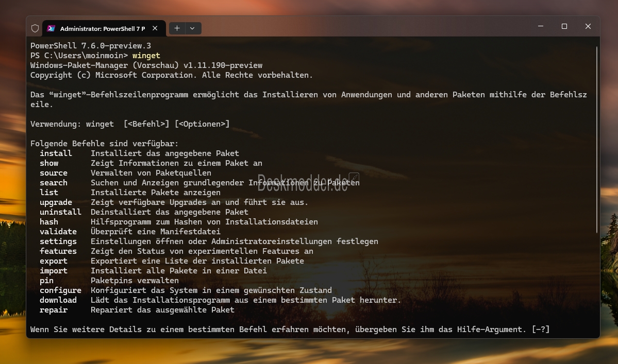Click the typed 'winget' command at the prompt

pyautogui.click(x=146, y=56)
